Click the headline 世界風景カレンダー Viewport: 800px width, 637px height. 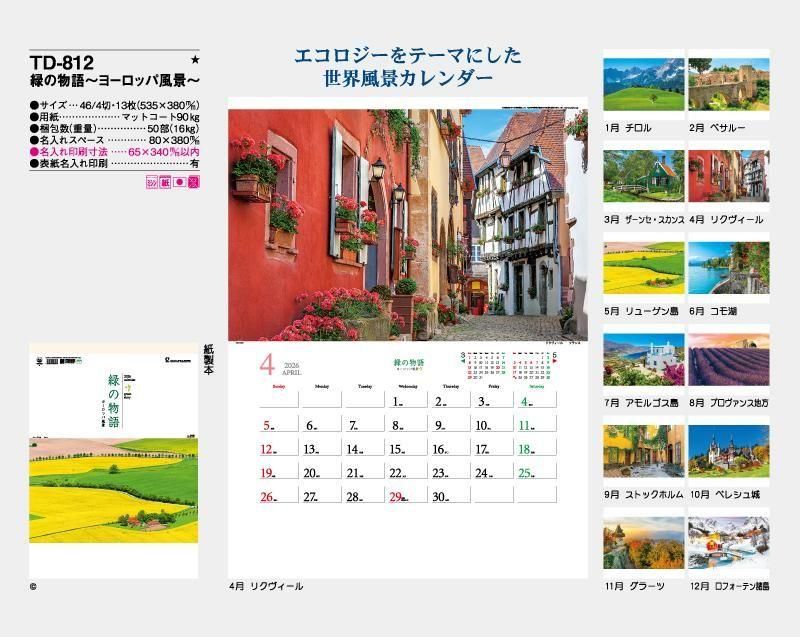(408, 78)
